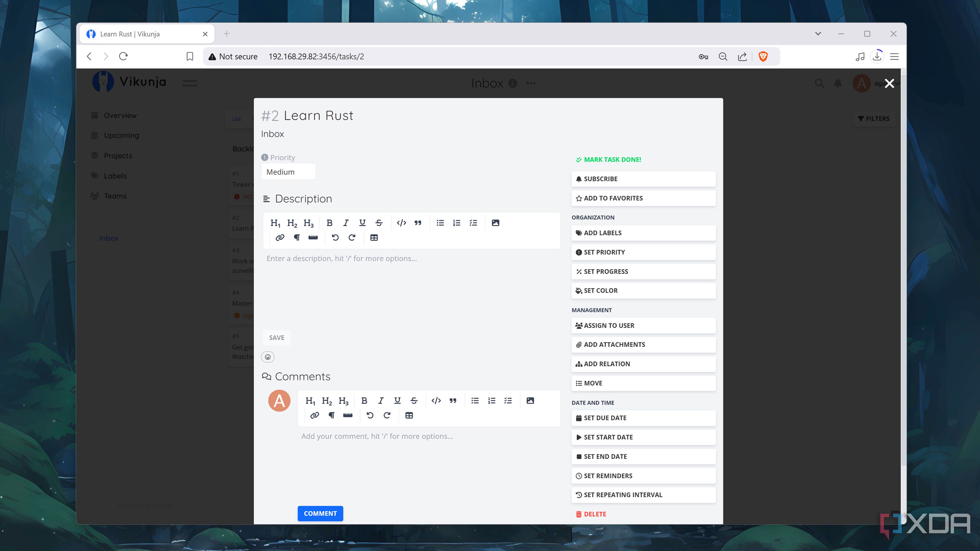This screenshot has height=551, width=980.
Task: Insert an image in the description editor
Action: coord(495,223)
